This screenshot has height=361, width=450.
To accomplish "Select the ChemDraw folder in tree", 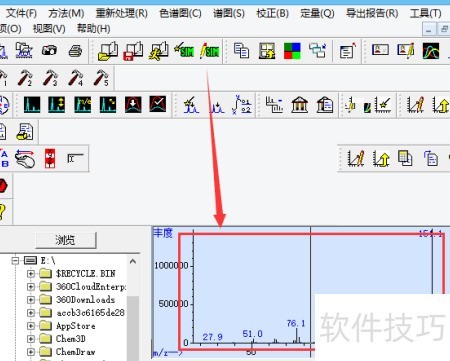I will coord(76,352).
